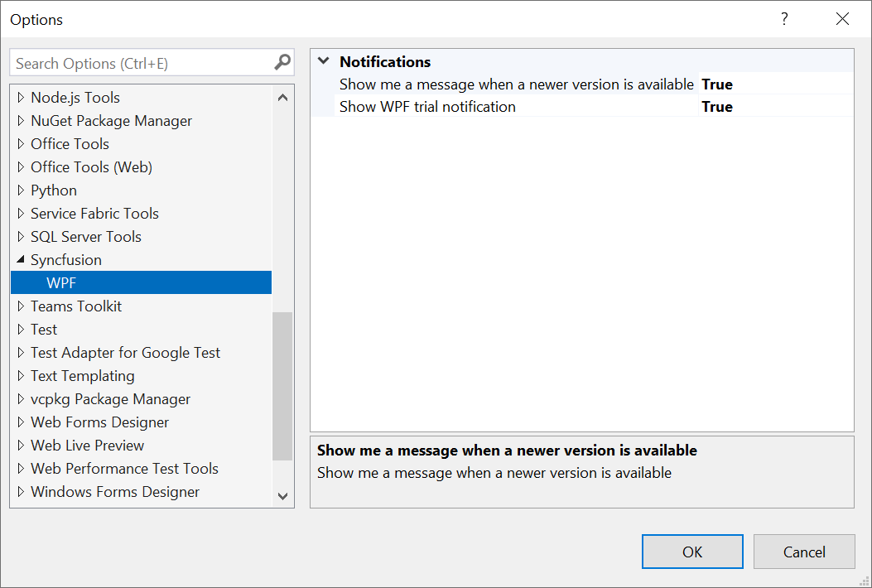Collapse the Syncfusion tree node

[x=21, y=259]
